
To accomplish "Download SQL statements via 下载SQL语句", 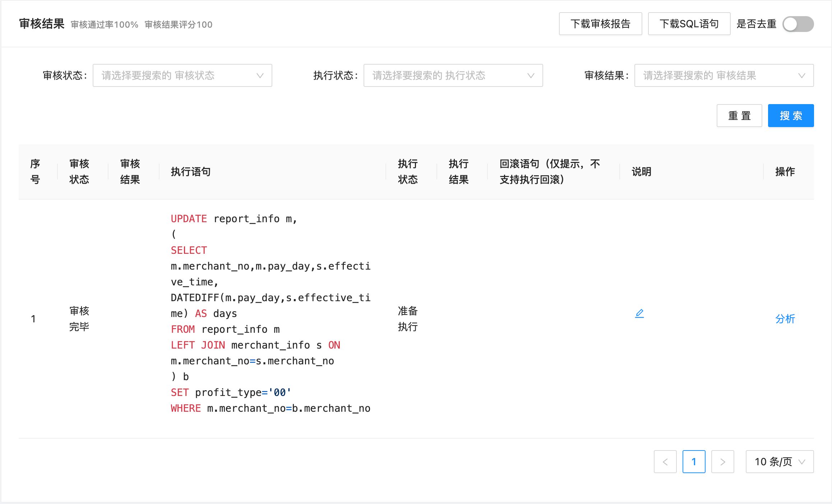I will 689,23.
